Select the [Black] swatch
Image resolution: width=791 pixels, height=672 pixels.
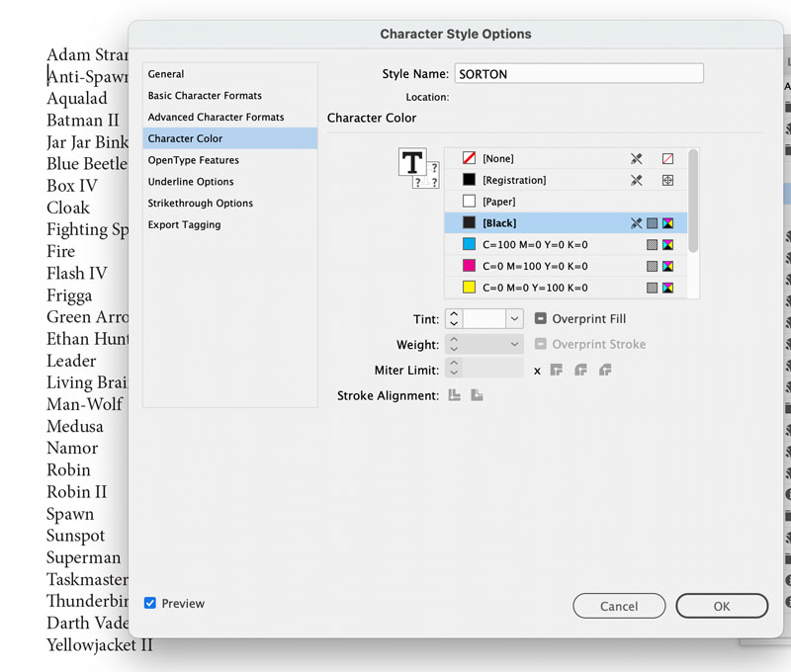[566, 223]
